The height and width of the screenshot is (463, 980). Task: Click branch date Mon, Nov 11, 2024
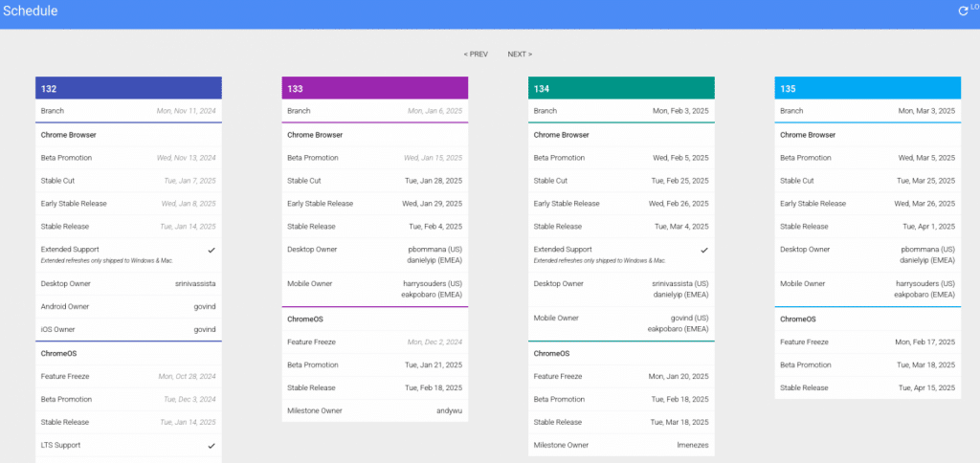186,111
